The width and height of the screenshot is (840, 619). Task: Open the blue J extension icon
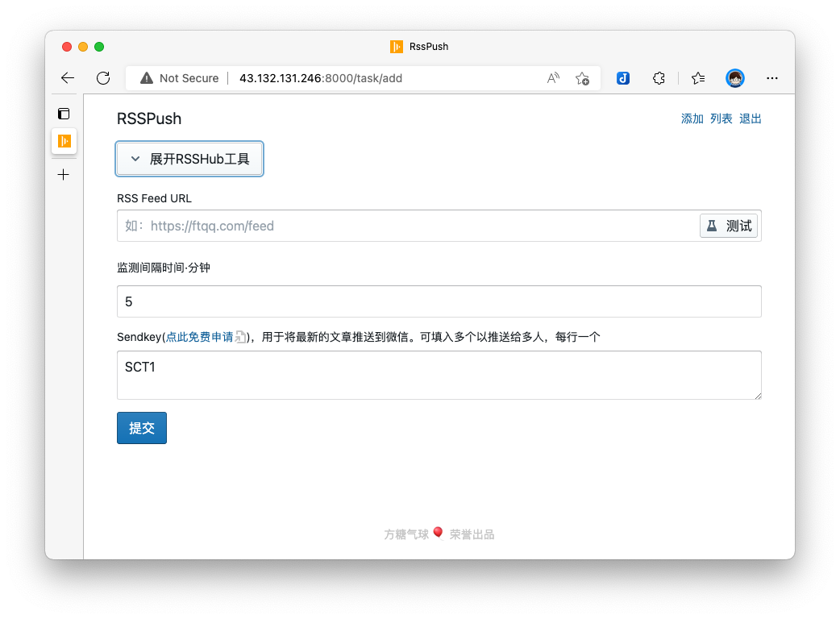[x=622, y=78]
